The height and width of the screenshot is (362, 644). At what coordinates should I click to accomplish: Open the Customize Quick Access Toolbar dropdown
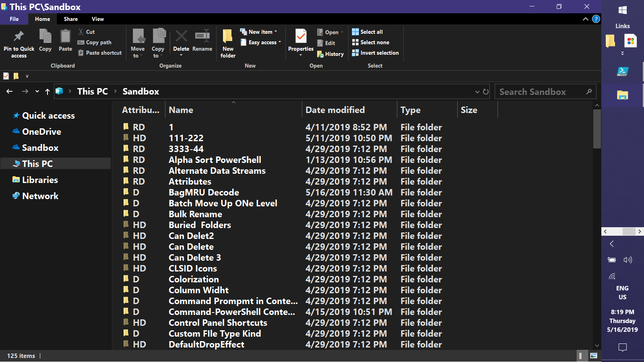tap(27, 76)
